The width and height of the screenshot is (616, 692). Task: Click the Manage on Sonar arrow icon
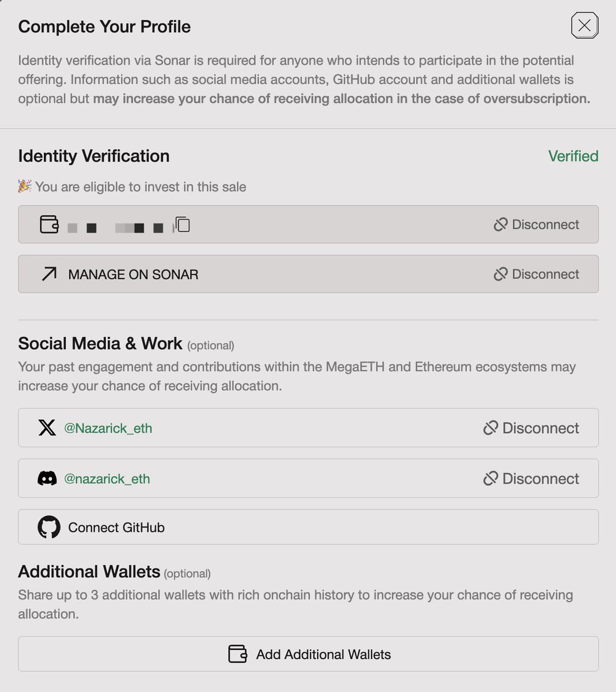click(x=50, y=274)
